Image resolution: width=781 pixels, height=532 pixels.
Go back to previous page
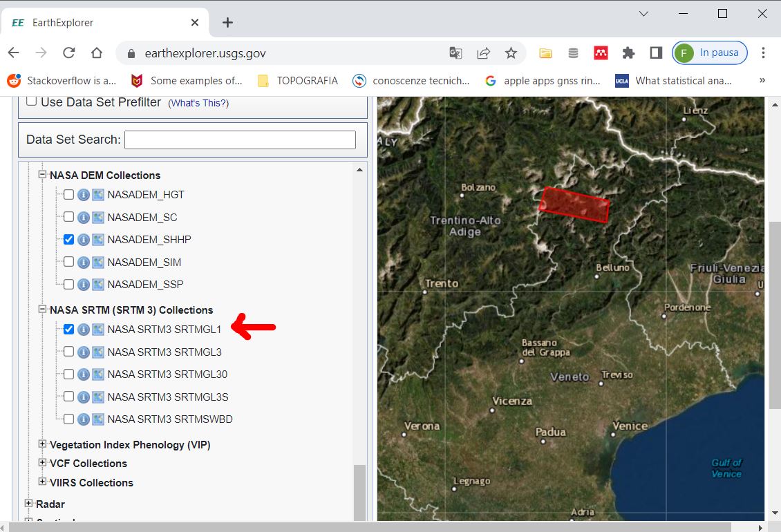tap(13, 53)
